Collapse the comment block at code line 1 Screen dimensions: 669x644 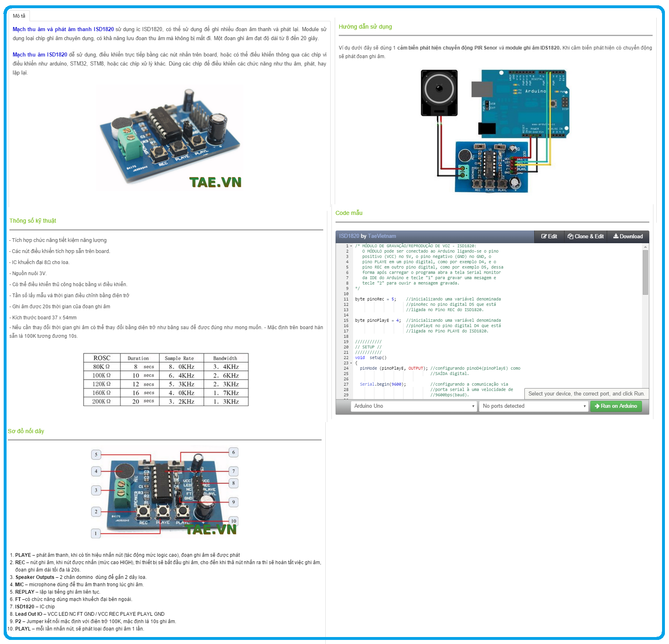(351, 246)
